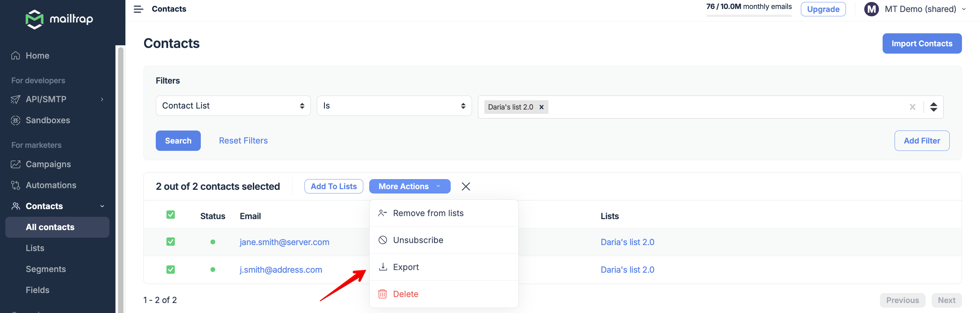Choose Export from More Actions menu
This screenshot has width=980, height=313.
point(406,267)
